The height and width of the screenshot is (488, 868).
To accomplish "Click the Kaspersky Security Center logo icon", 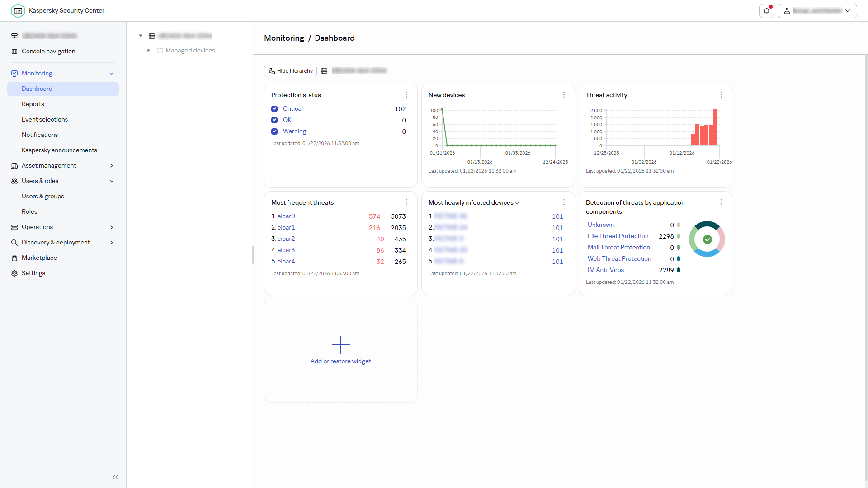I will [18, 10].
